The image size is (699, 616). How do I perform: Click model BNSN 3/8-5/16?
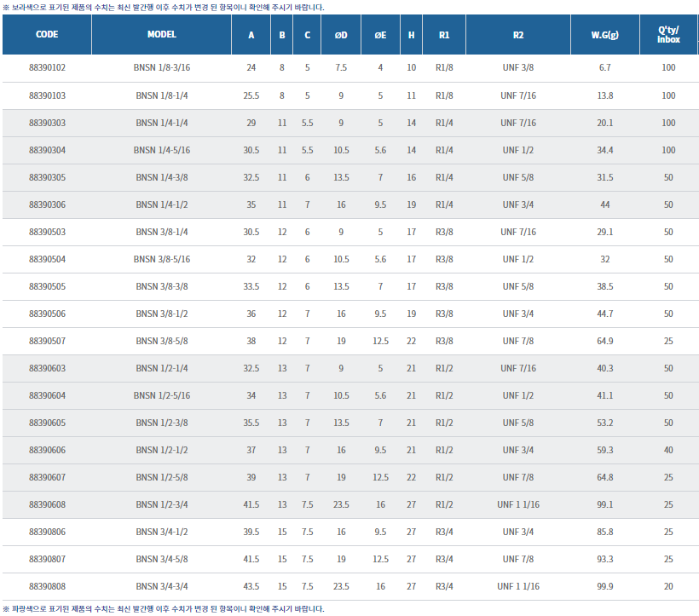161,259
